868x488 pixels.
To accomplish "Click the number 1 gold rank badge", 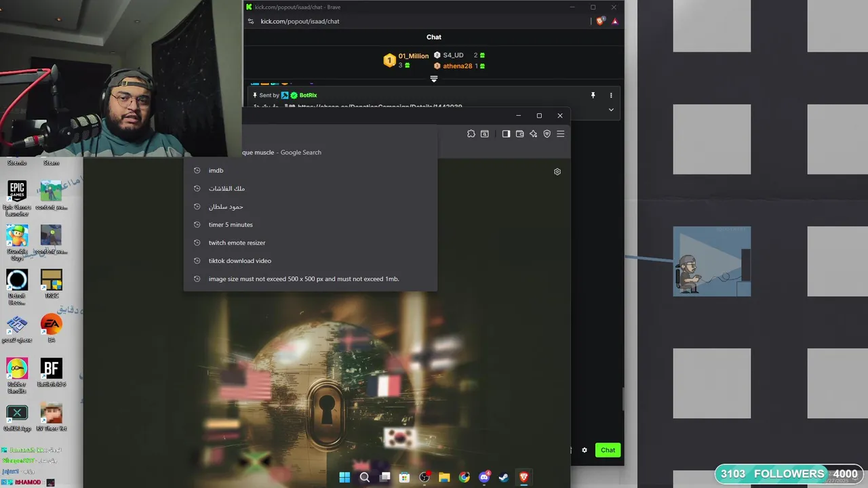I will pos(389,61).
